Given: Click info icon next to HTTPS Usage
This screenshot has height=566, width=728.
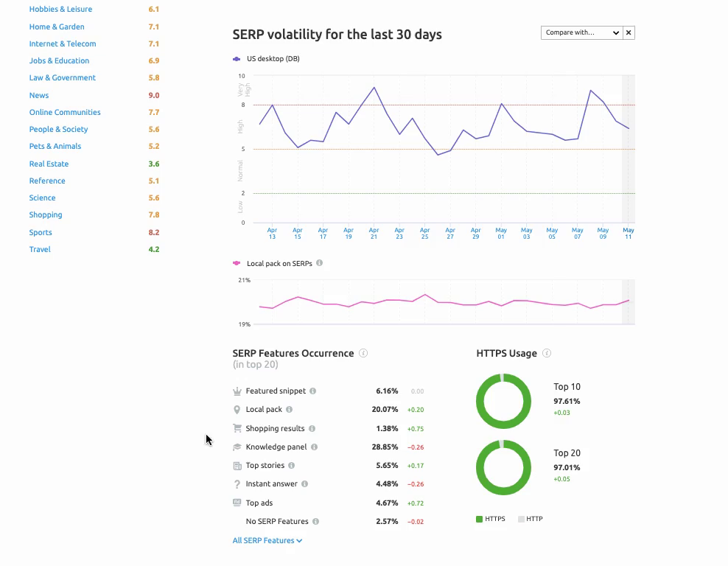Looking at the screenshot, I should (x=547, y=354).
